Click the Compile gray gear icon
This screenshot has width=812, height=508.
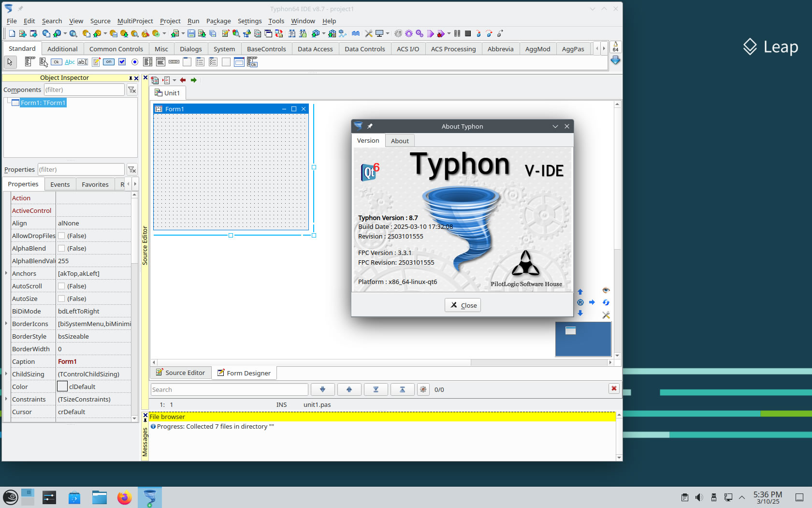[398, 33]
